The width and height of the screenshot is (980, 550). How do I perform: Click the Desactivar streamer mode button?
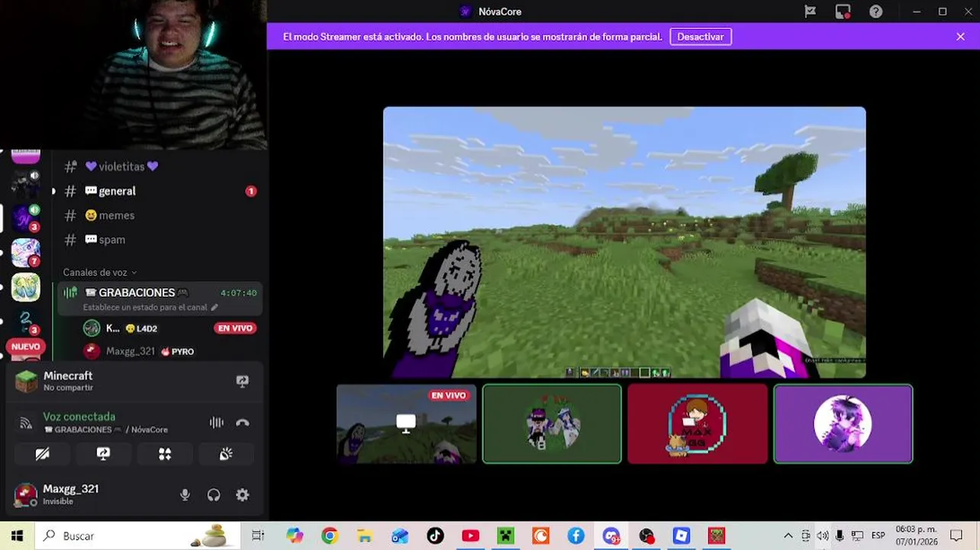701,37
